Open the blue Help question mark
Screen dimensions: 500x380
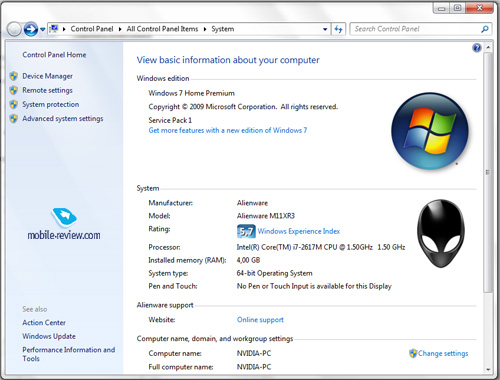(477, 48)
